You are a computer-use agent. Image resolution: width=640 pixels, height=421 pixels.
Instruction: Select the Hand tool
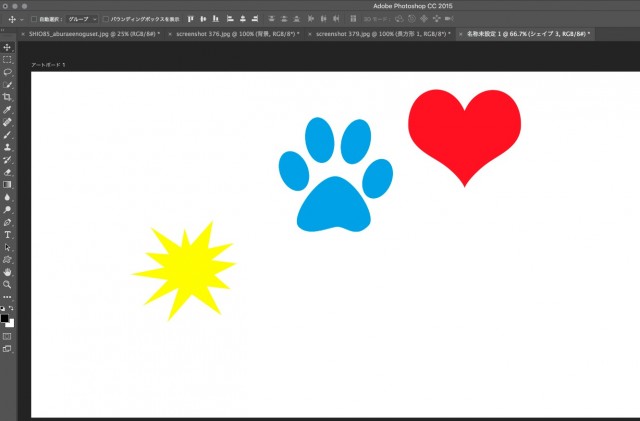7,271
